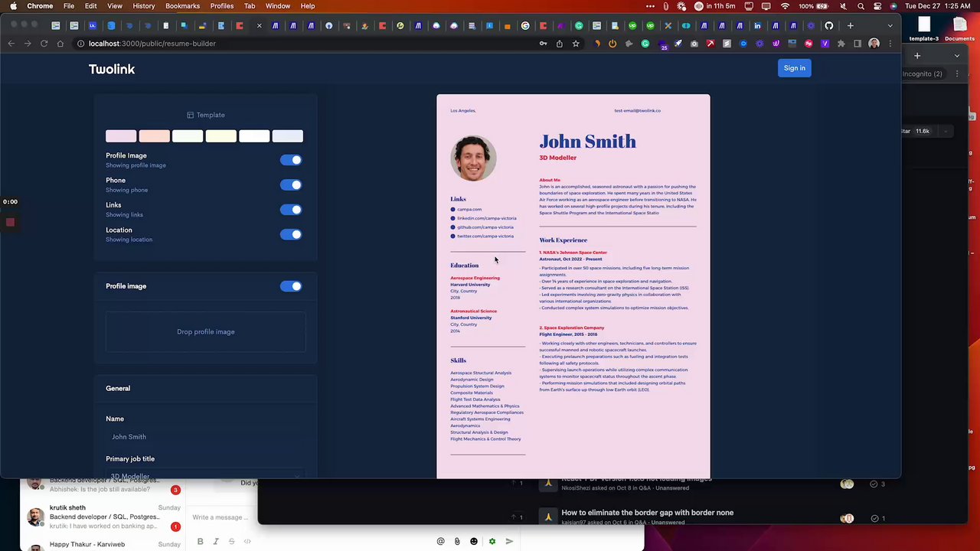Click the Template layout icon
This screenshot has width=980, height=551.
click(191, 115)
